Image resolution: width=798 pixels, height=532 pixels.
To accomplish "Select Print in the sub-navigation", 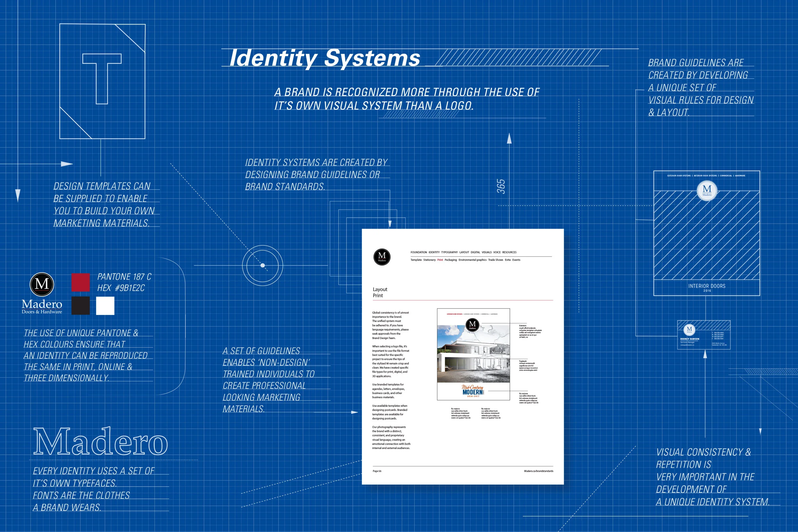I will tap(440, 260).
